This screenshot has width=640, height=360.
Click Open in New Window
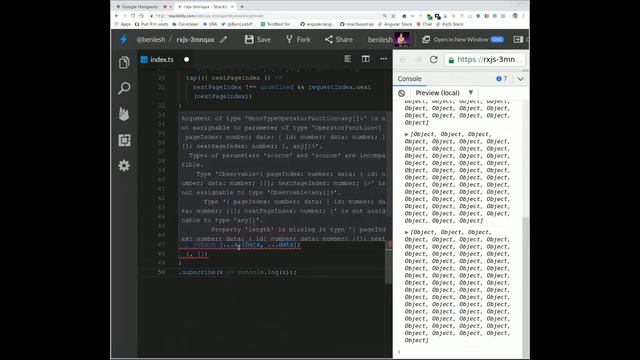(x=455, y=40)
